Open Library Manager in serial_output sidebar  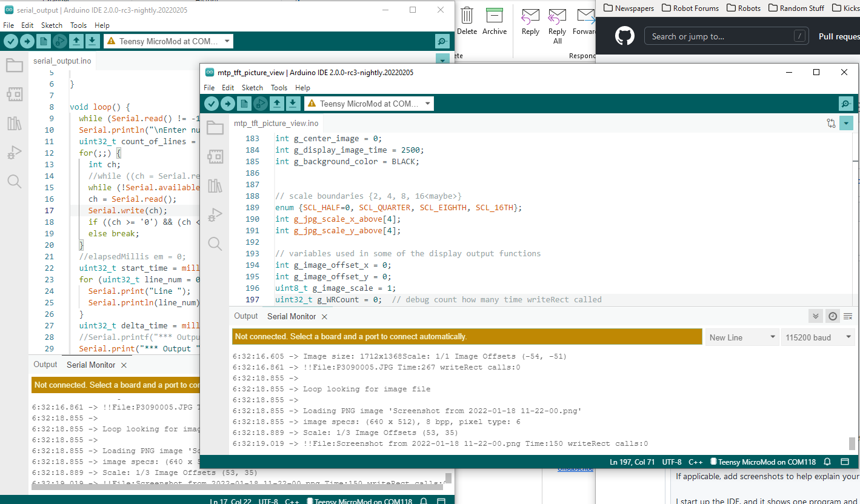[x=15, y=123]
